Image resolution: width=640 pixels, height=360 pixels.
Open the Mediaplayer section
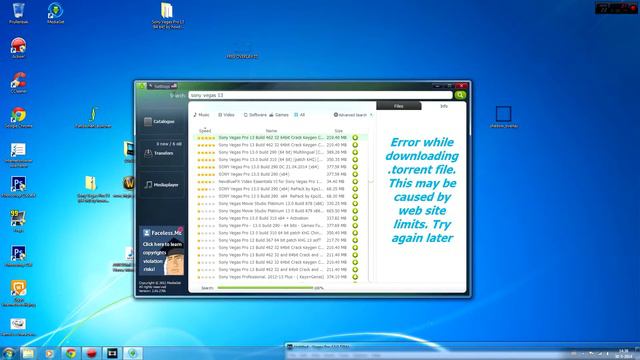tap(161, 184)
